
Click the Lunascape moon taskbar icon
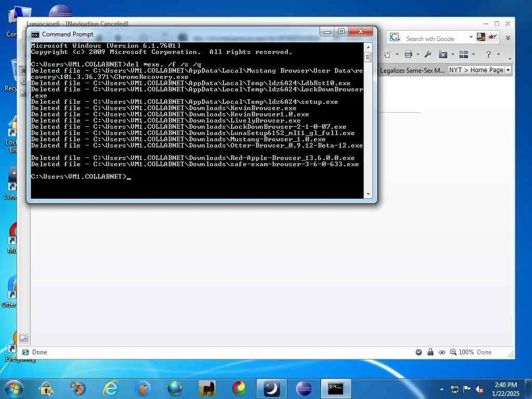(x=271, y=389)
